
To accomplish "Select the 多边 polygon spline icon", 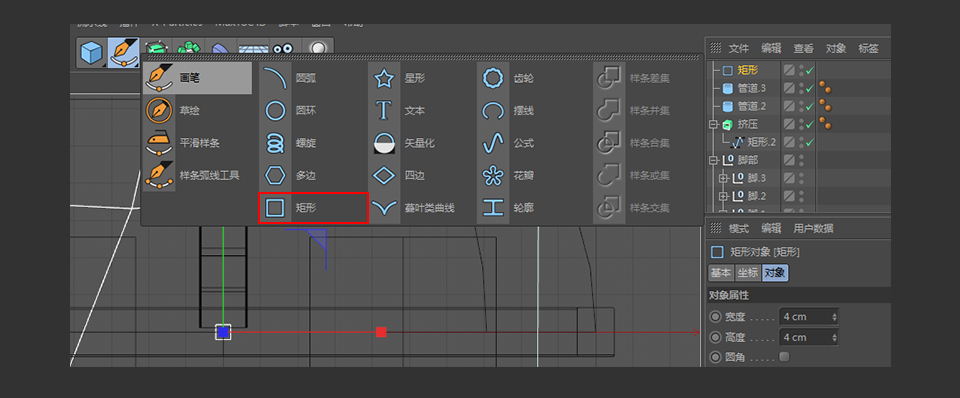I will pos(275,176).
